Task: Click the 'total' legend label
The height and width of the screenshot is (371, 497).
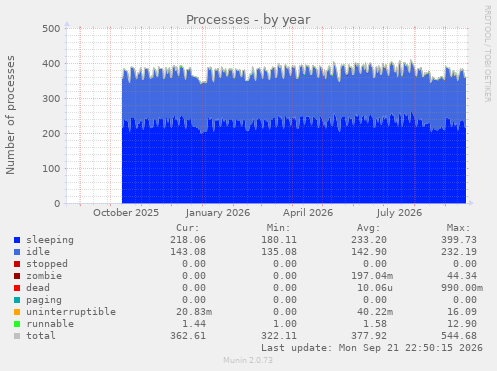Action: coord(41,336)
